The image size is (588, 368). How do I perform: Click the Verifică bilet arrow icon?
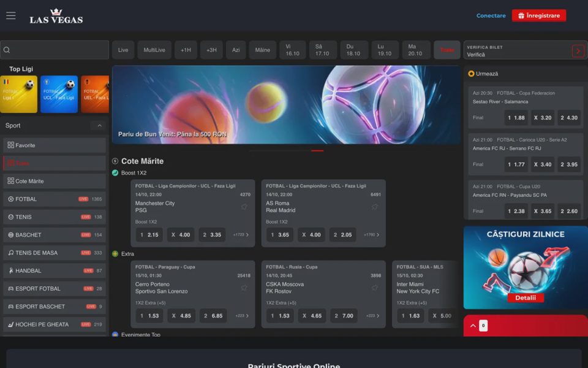[578, 51]
